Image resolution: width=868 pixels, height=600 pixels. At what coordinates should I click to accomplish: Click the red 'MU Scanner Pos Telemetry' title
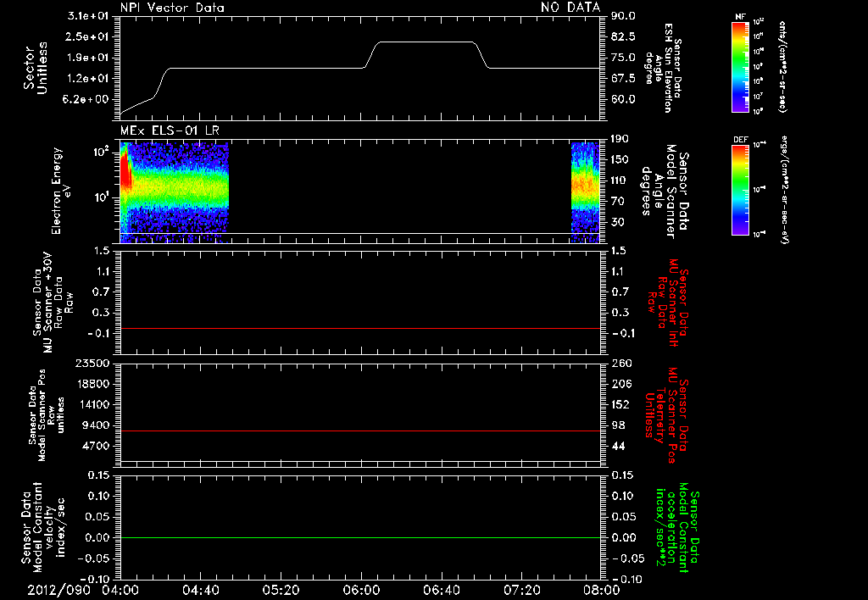click(667, 415)
